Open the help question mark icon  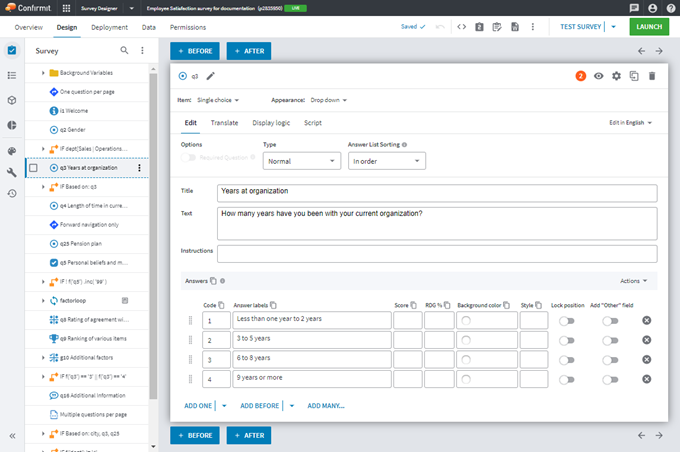click(x=670, y=8)
